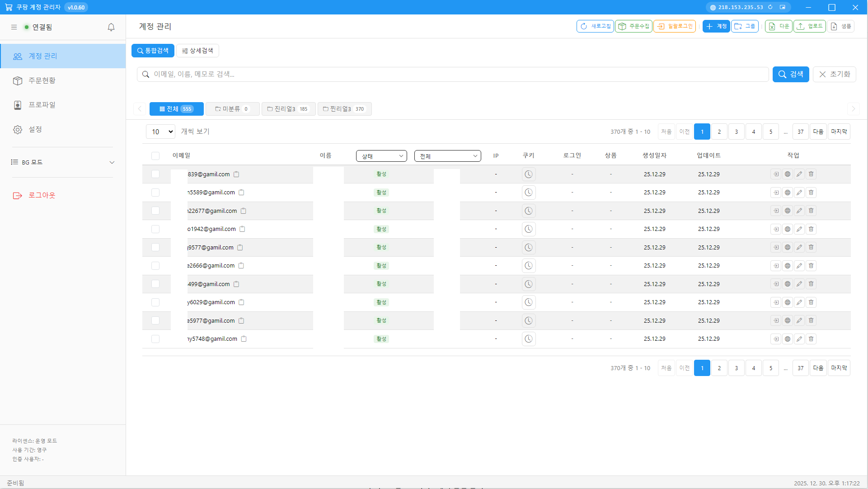Copy email ending 839@gamil.com via clipboard icon
This screenshot has width=868, height=489.
[236, 174]
